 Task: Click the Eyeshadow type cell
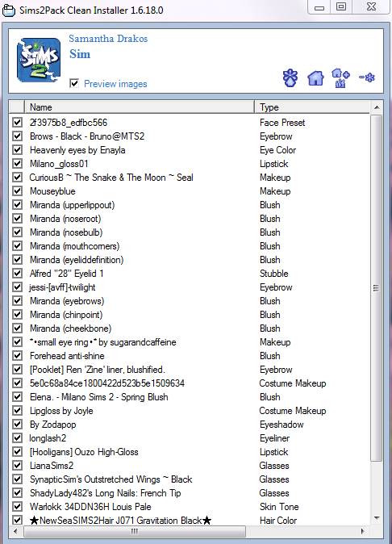[281, 425]
